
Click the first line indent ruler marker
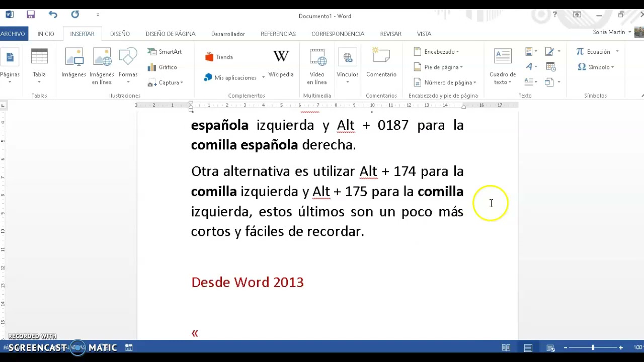(x=191, y=103)
